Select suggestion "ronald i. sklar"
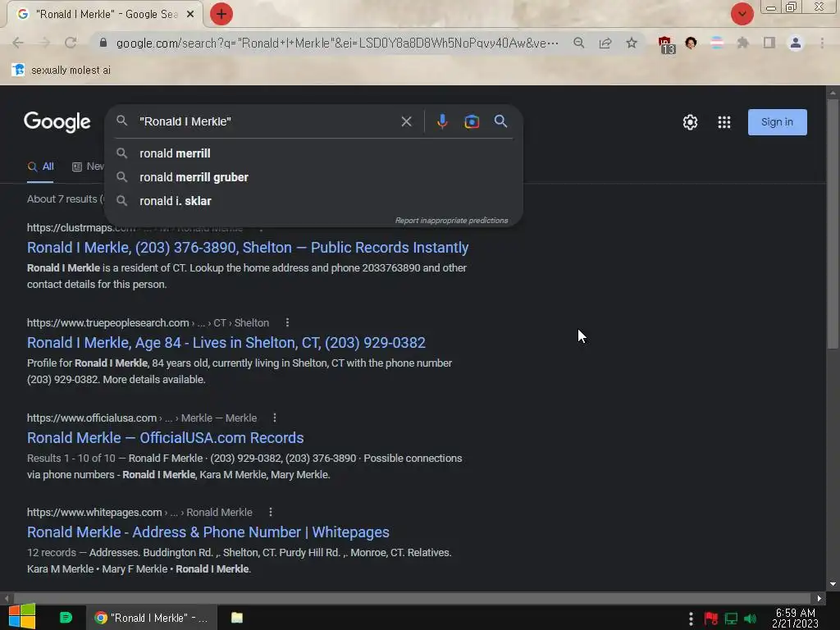840x630 pixels. (x=313, y=201)
